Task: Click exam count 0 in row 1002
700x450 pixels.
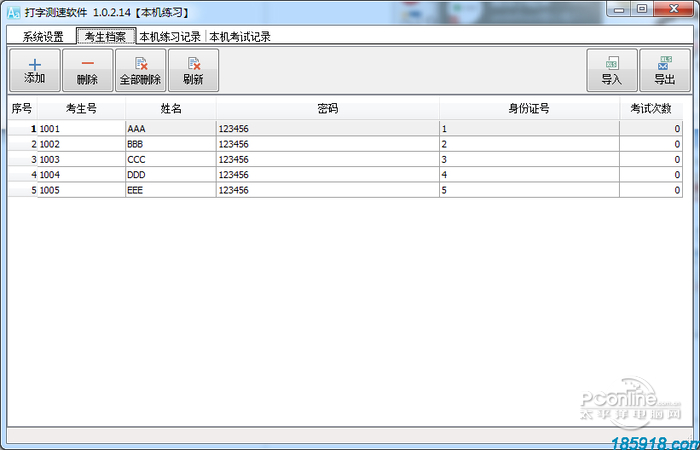Action: (x=651, y=144)
